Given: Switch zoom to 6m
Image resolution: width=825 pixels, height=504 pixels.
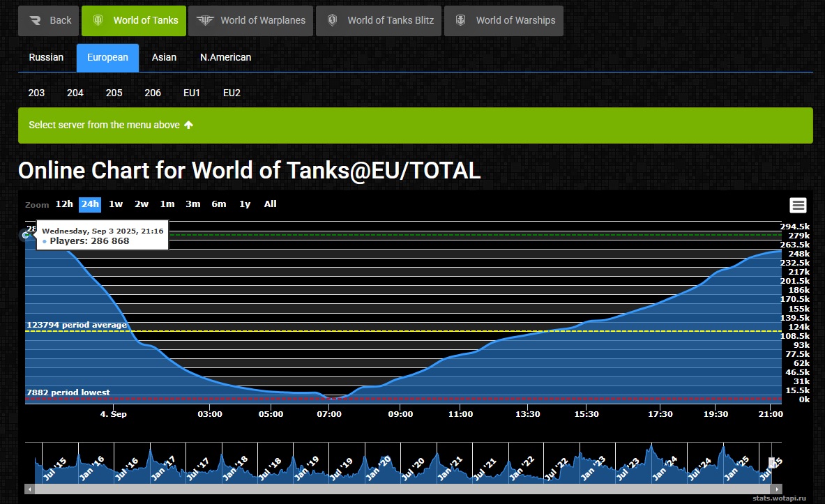Looking at the screenshot, I should point(219,204).
